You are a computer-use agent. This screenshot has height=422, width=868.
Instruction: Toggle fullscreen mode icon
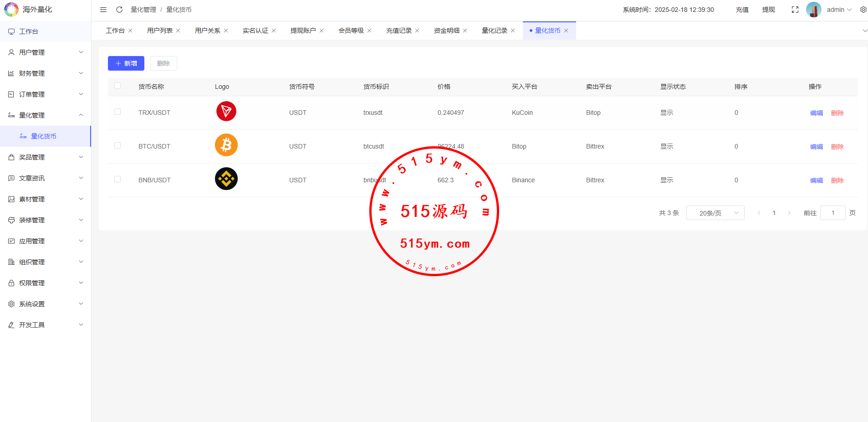pyautogui.click(x=795, y=10)
